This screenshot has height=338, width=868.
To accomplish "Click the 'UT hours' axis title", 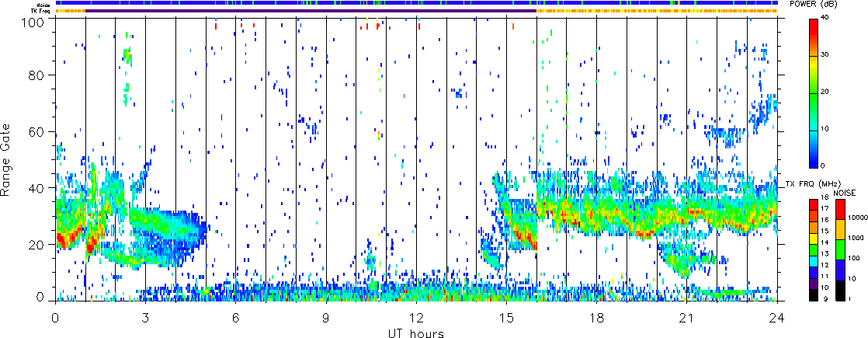I will 415,333.
